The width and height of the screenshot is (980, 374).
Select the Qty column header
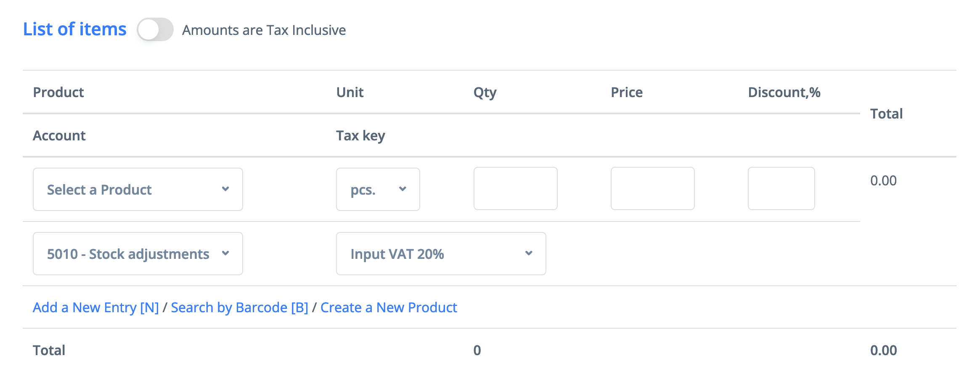tap(485, 92)
